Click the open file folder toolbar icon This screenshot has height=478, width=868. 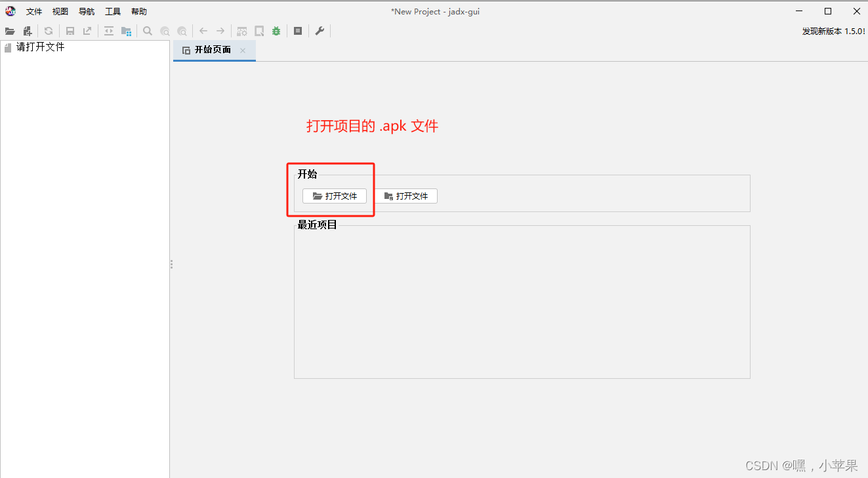point(10,31)
